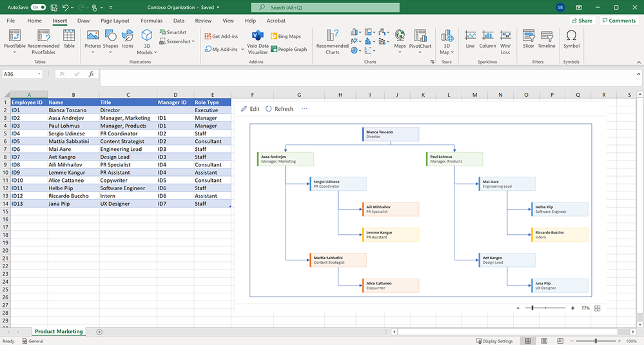This screenshot has height=345, width=644.
Task: Insert a Line sparkline
Action: (470, 39)
